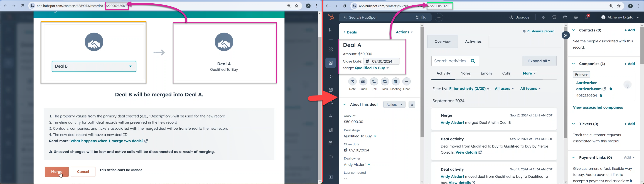Click the Upgrade button
This screenshot has width=644, height=184.
point(520,18)
